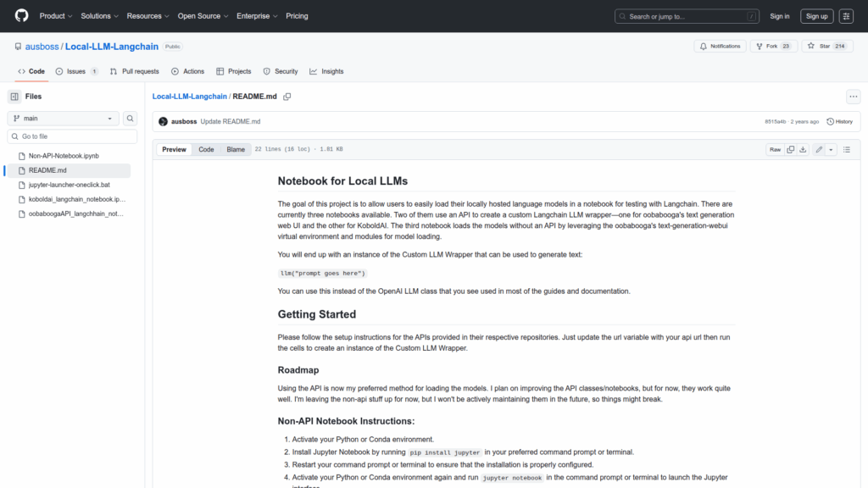Image resolution: width=868 pixels, height=488 pixels.
Task: View the Raw file
Action: (775, 149)
